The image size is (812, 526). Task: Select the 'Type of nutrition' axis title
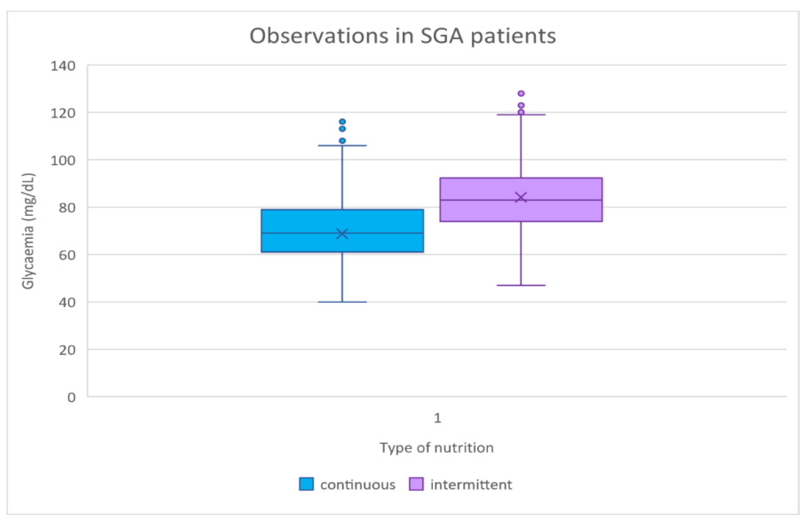coord(437,448)
